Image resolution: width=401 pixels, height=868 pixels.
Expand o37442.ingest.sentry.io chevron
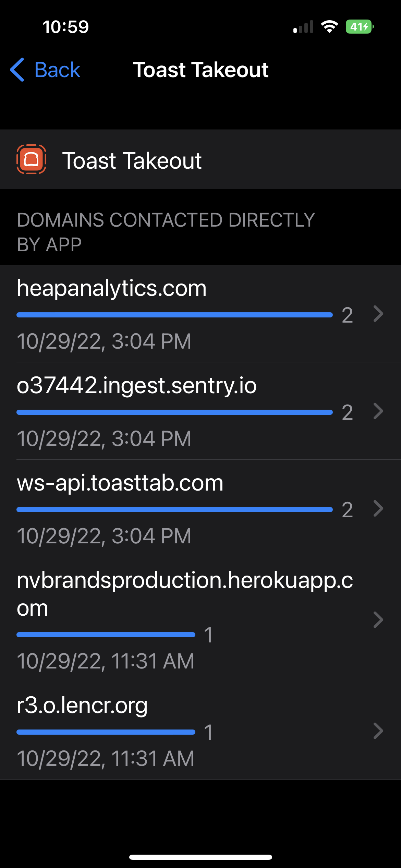point(378,411)
